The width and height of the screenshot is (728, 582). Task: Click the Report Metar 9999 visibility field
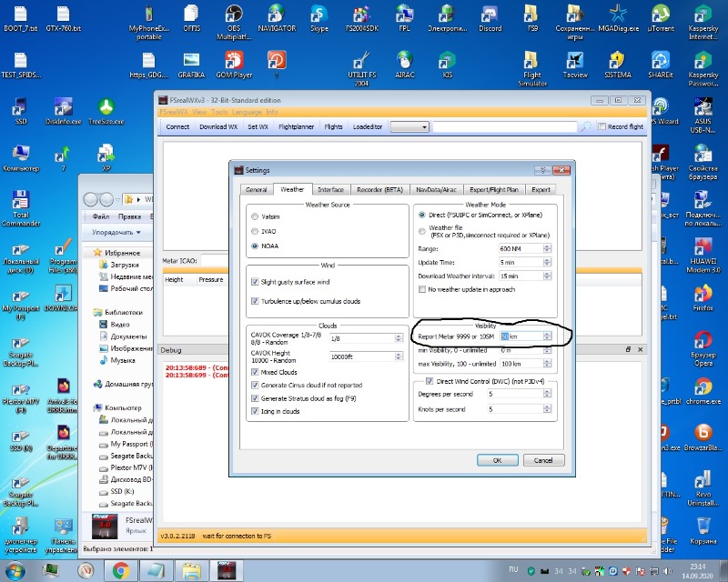tap(519, 336)
